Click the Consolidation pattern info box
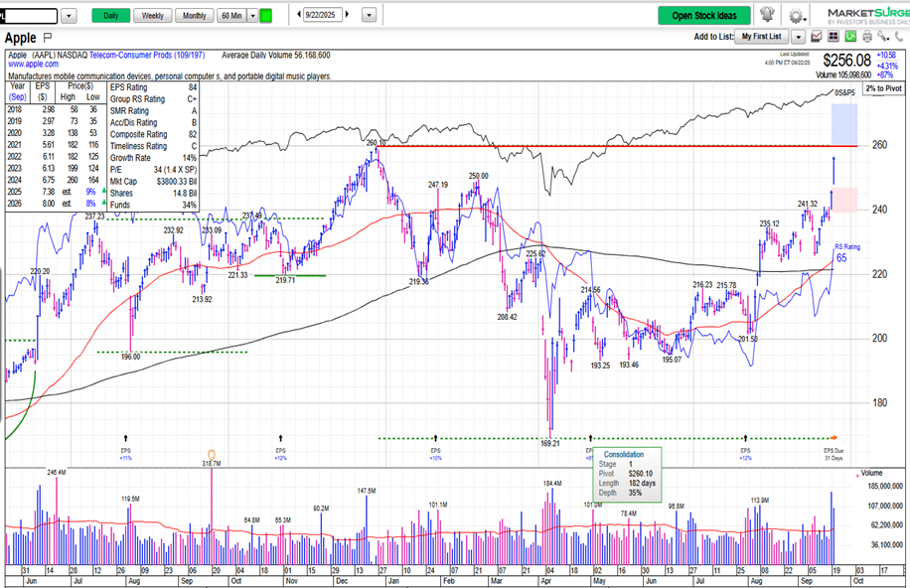This screenshot has height=588, width=910. (627, 474)
